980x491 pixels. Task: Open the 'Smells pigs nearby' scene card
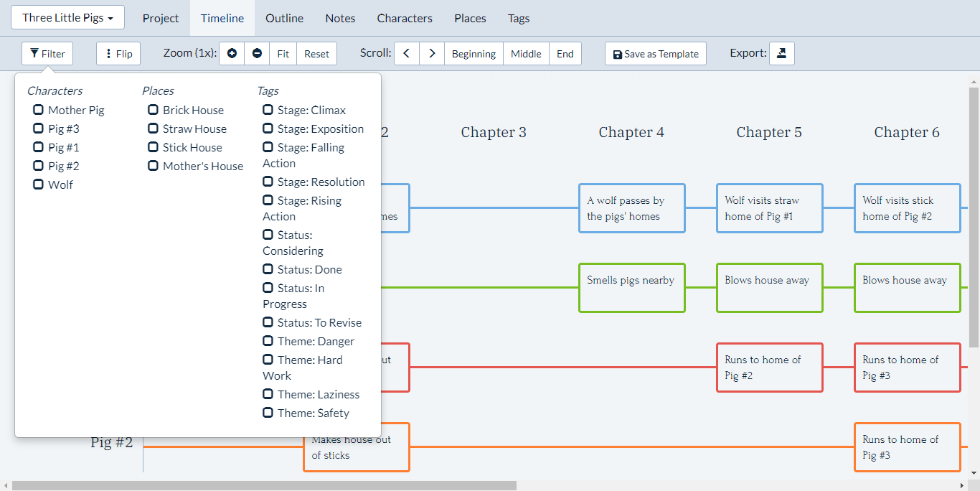pos(631,287)
